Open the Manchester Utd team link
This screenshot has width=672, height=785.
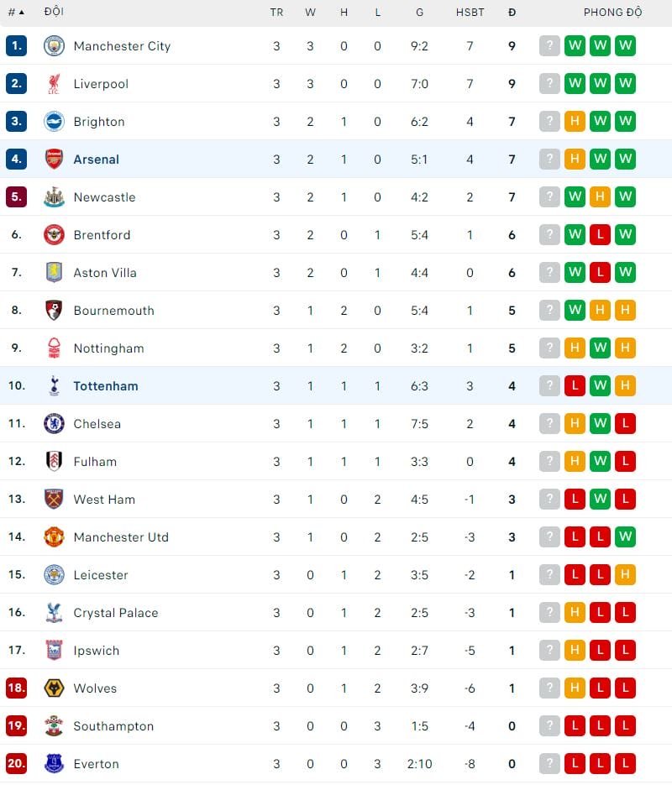pos(121,537)
